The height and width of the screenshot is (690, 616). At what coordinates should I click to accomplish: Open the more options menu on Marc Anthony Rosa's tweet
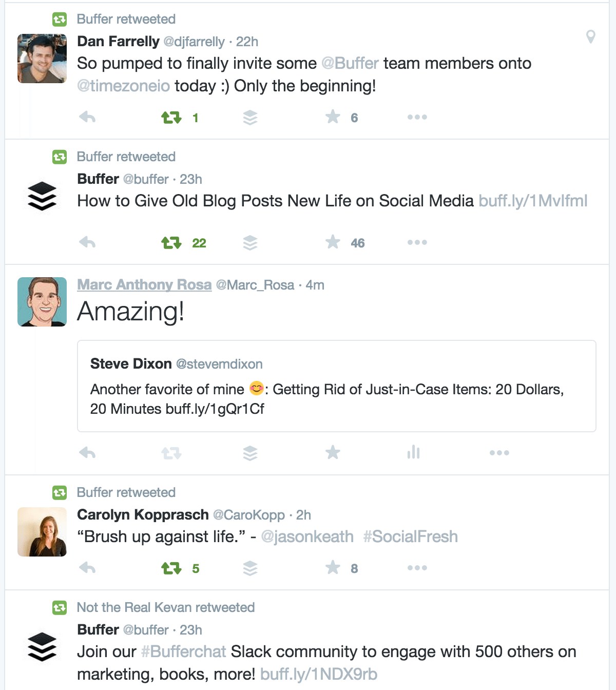point(499,452)
